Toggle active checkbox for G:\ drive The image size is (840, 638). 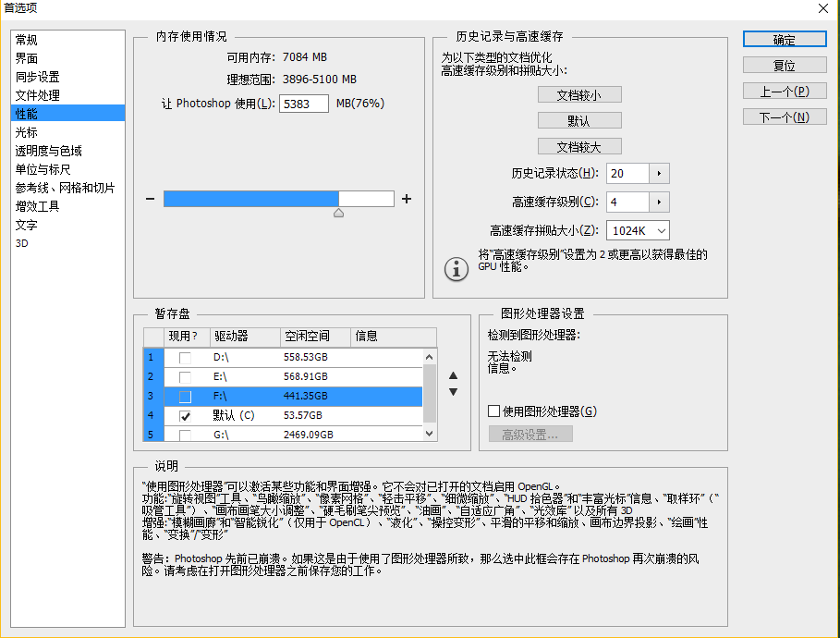click(x=185, y=435)
